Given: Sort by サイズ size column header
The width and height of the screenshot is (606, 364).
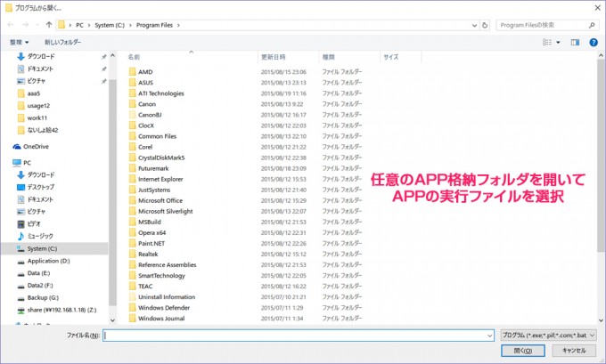Looking at the screenshot, I should pos(390,57).
